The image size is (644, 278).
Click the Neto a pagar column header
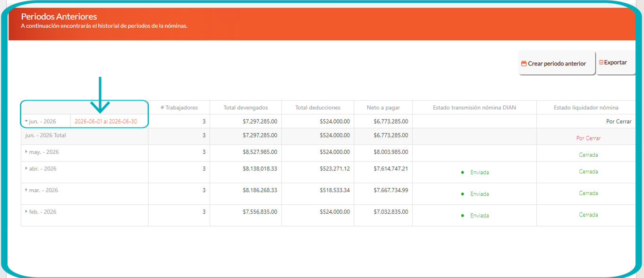click(383, 108)
